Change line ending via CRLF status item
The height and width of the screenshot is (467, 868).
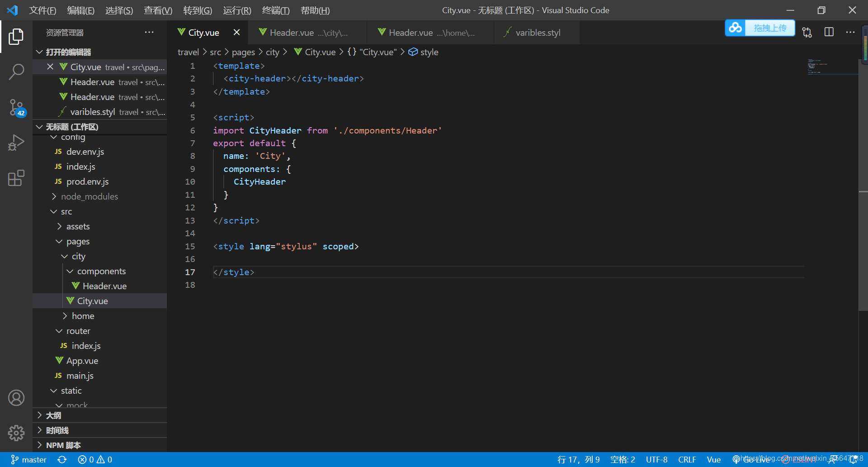[x=687, y=460]
